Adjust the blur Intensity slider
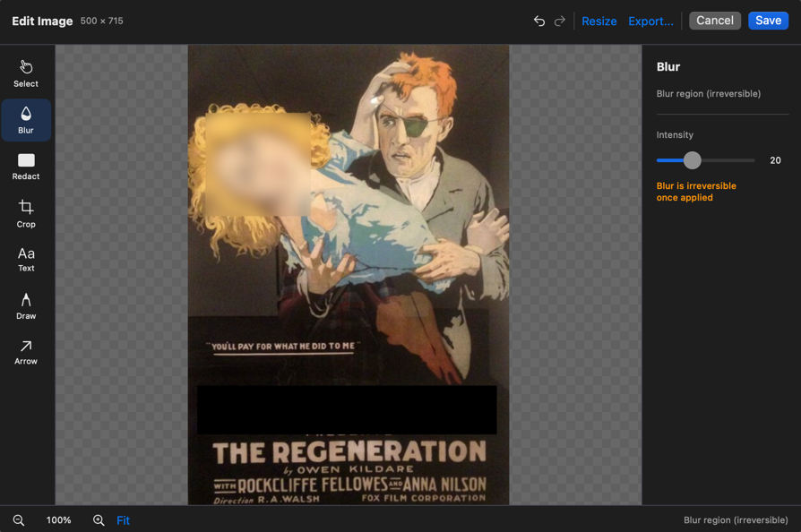Image resolution: width=801 pixels, height=532 pixels. tap(692, 160)
